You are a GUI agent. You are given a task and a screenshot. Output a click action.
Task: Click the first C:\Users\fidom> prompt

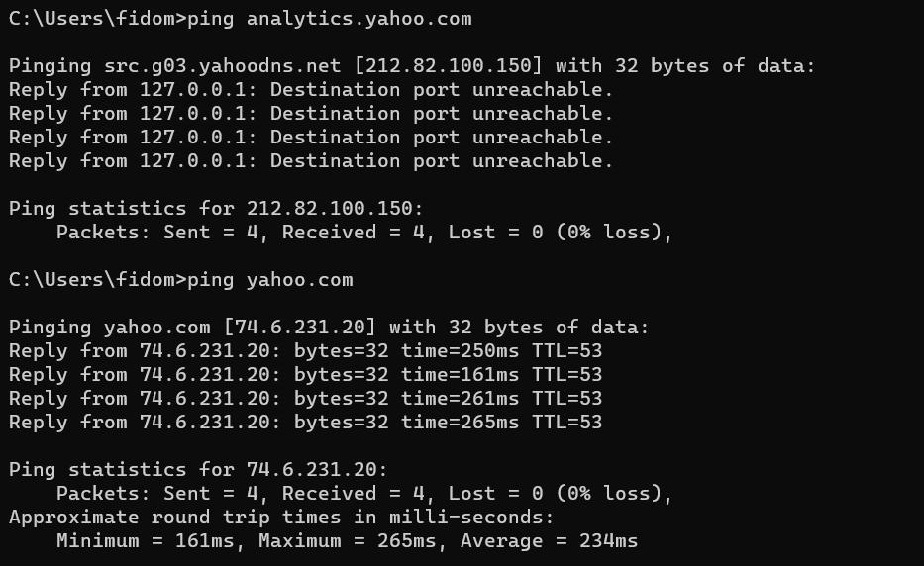tap(96, 19)
